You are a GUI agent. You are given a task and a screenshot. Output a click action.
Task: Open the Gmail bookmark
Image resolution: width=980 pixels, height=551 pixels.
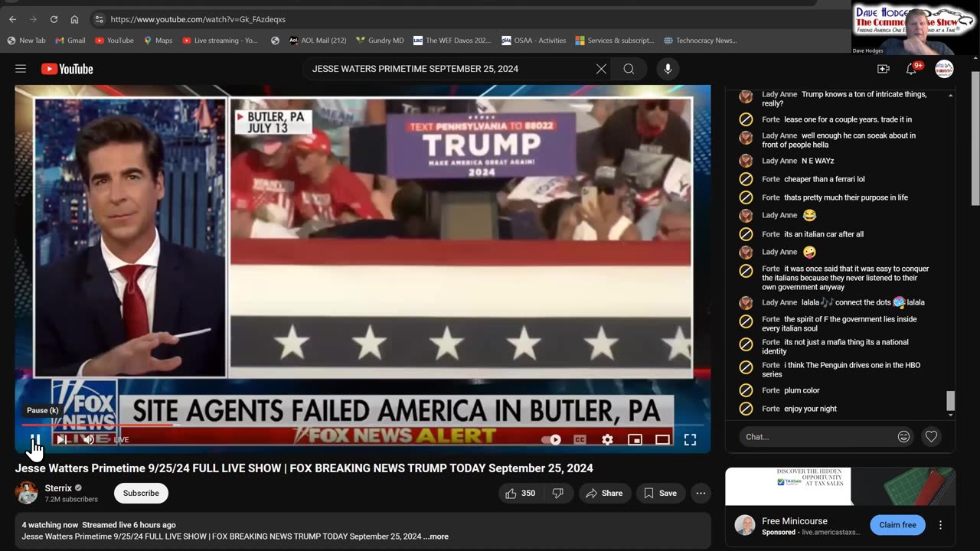coord(70,41)
